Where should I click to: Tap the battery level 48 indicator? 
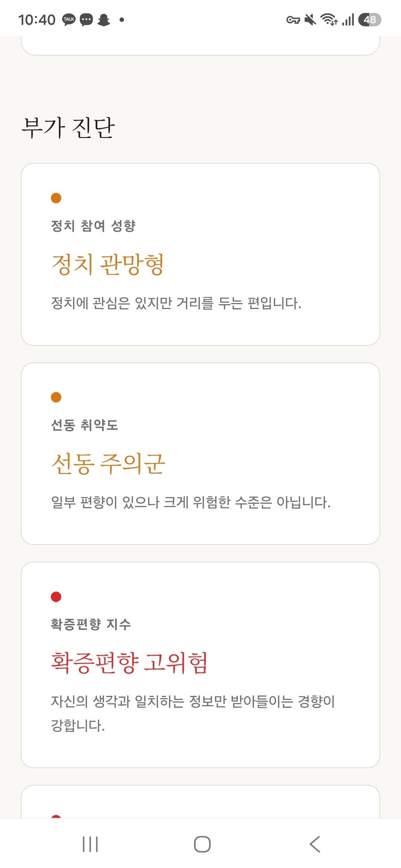(370, 20)
